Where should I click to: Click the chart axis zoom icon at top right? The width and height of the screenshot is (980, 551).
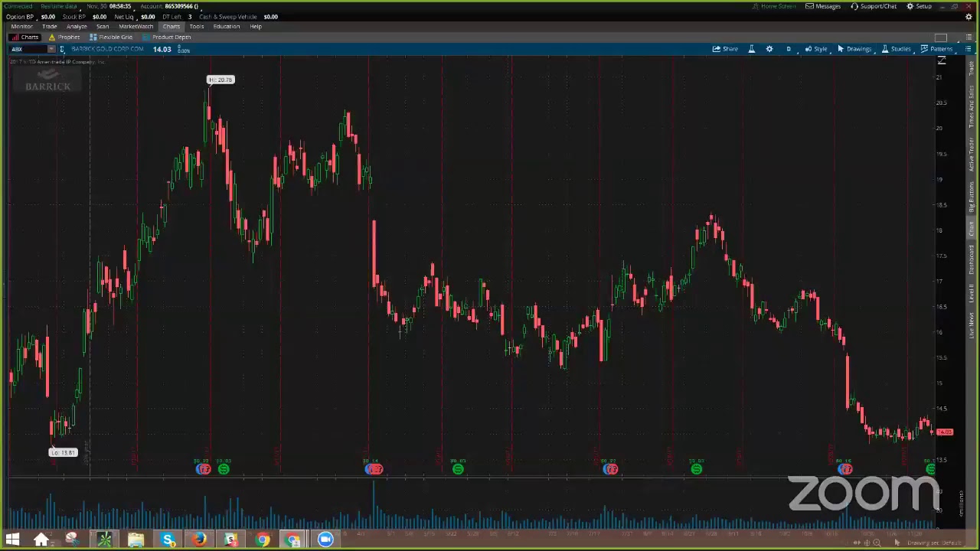[942, 60]
